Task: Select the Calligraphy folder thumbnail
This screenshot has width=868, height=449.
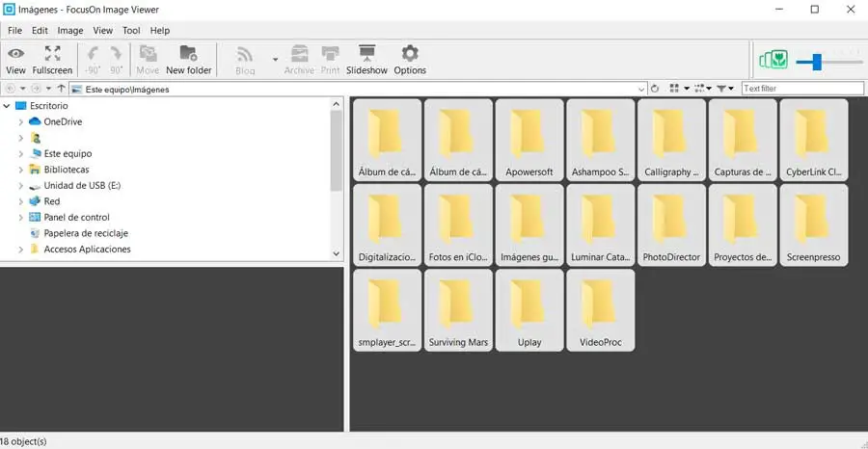Action: coord(671,140)
